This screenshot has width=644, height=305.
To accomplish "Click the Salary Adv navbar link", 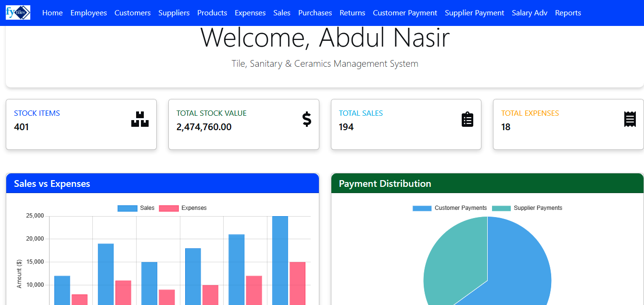I will point(530,13).
